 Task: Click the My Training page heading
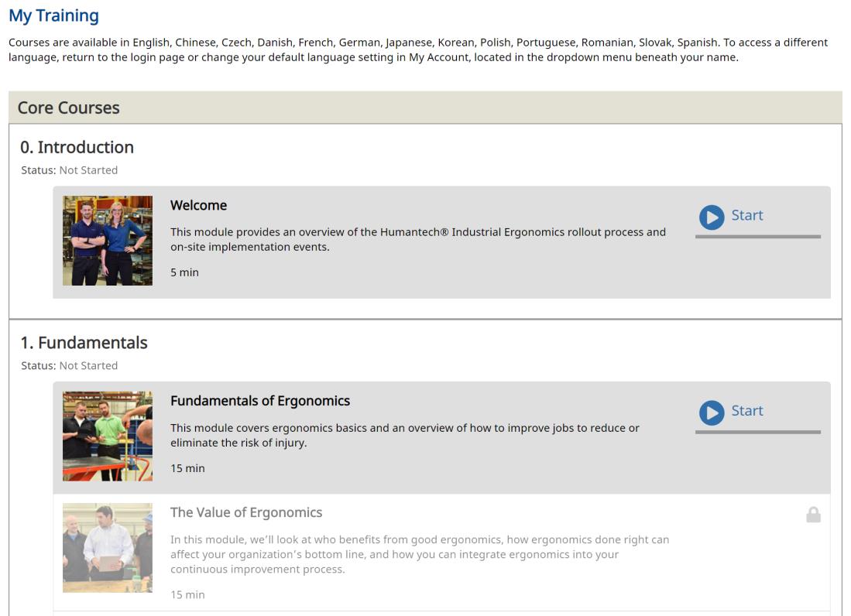click(x=53, y=15)
